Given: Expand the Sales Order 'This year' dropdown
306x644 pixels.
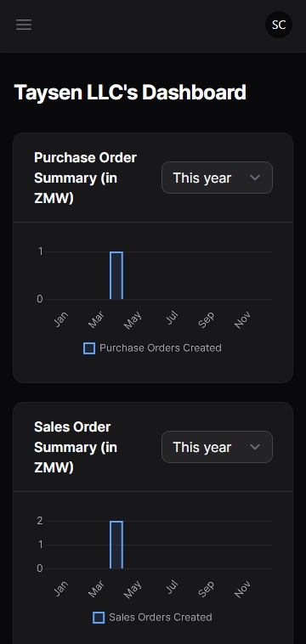Looking at the screenshot, I should [x=217, y=447].
